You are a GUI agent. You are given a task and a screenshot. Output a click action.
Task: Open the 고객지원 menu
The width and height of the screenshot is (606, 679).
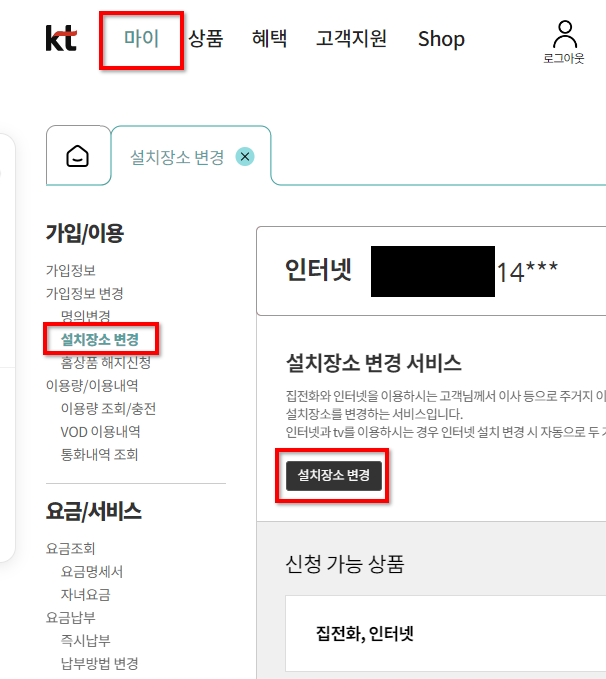coord(351,39)
